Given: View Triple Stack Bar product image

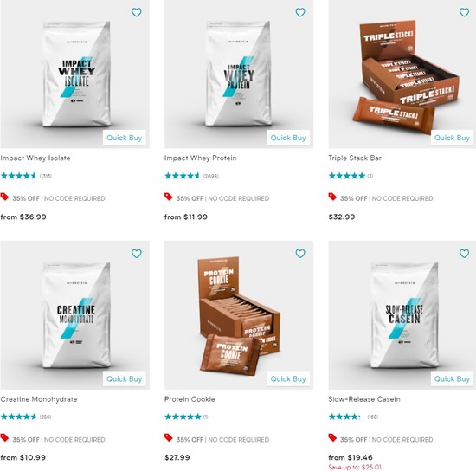Looking at the screenshot, I should click(402, 74).
